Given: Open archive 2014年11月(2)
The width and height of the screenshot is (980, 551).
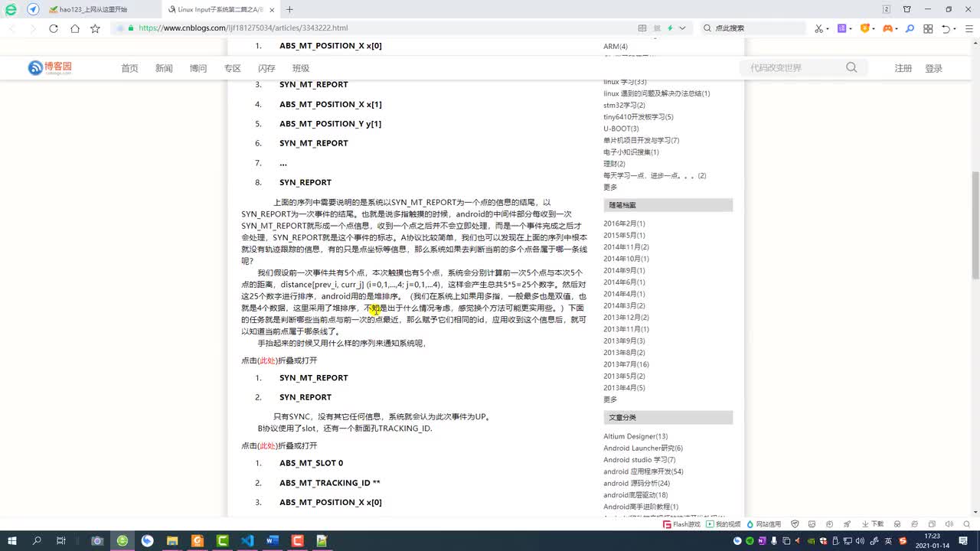Looking at the screenshot, I should [626, 247].
